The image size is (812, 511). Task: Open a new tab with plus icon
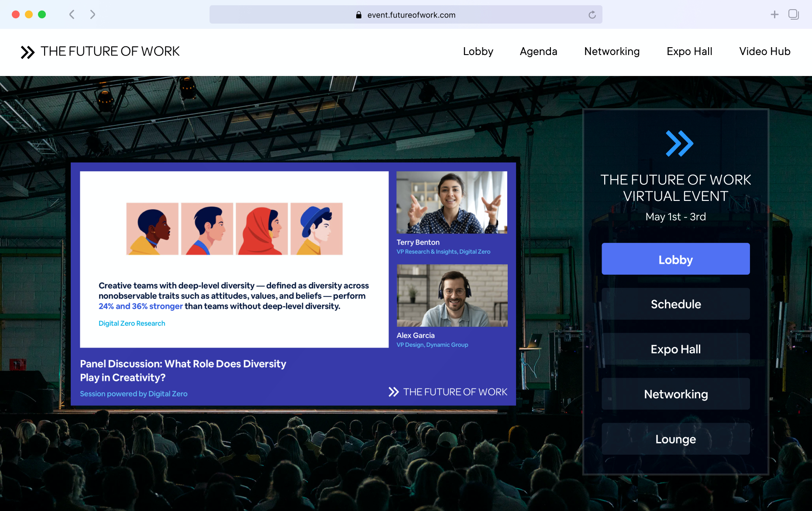774,14
